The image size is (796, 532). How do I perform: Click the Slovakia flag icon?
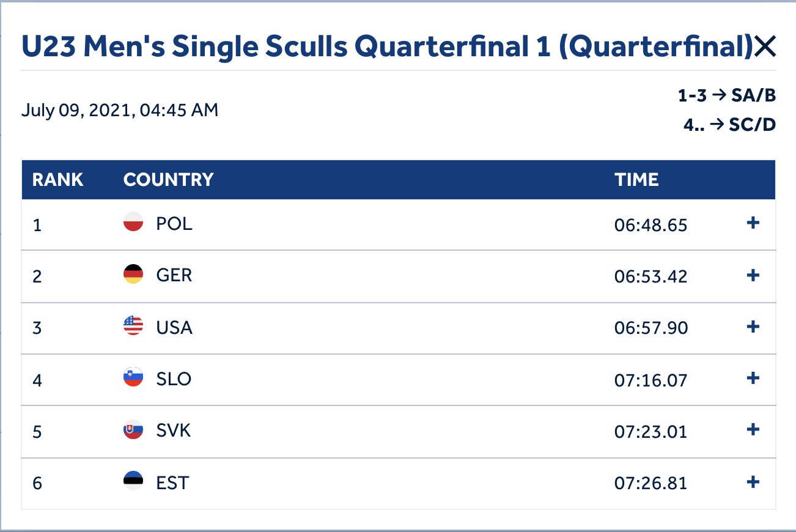pos(133,430)
